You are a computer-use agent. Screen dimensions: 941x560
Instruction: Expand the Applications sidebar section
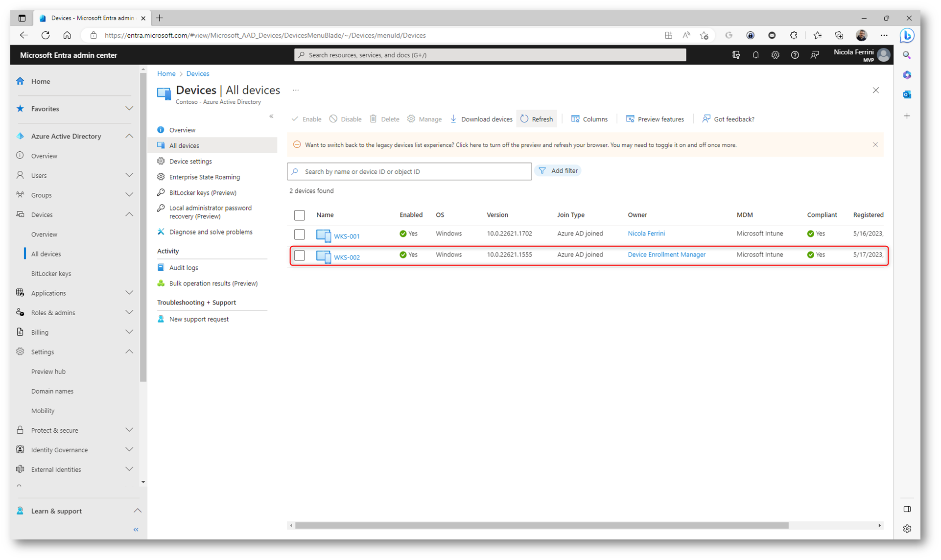tap(129, 293)
